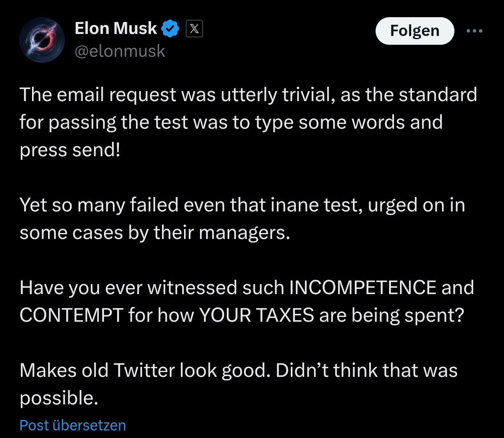
Task: Click the word CONTEMPT in the post
Action: 71,315
